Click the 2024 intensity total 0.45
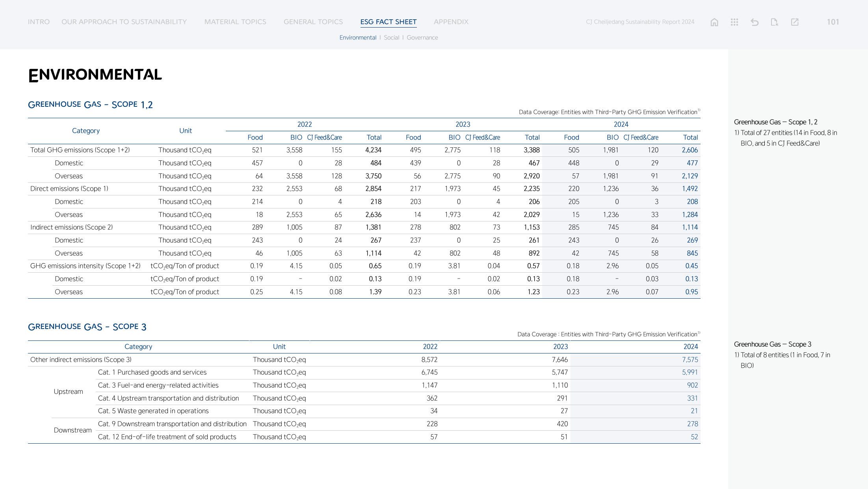 [x=691, y=266]
